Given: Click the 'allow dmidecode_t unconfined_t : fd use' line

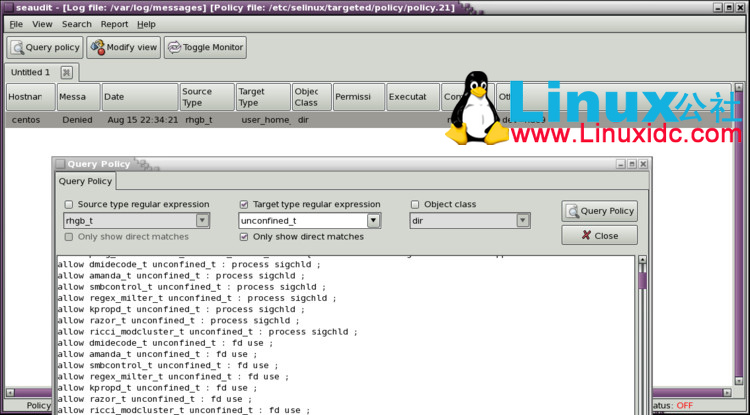Looking at the screenshot, I should 165,343.
